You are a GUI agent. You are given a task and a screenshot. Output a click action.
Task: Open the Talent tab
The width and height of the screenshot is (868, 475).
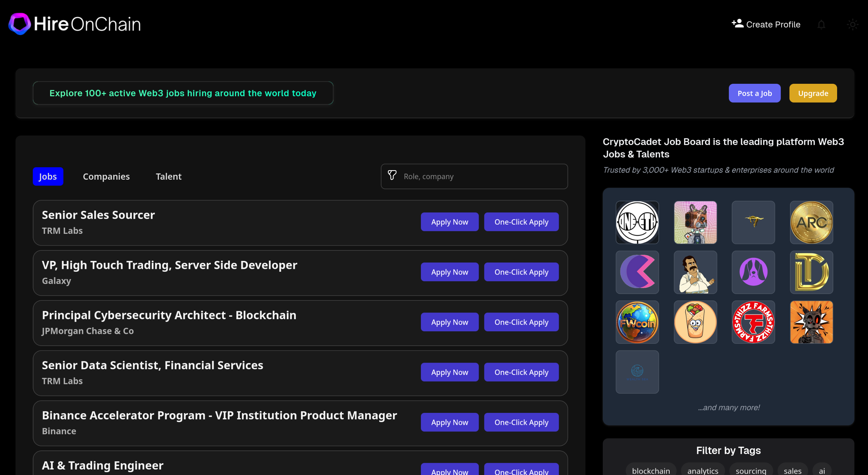pyautogui.click(x=168, y=176)
